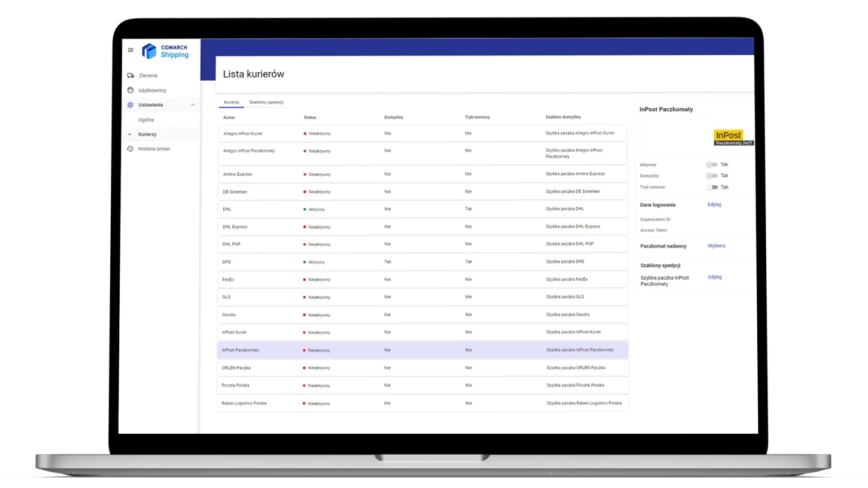868x488 pixels.
Task: Click the Ustawienia gear icon
Action: [x=131, y=105]
